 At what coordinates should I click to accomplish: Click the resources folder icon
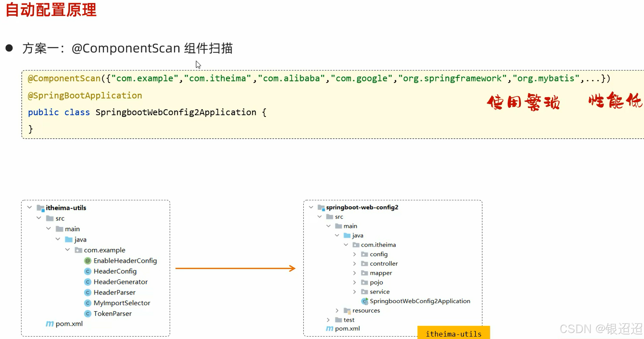(347, 311)
